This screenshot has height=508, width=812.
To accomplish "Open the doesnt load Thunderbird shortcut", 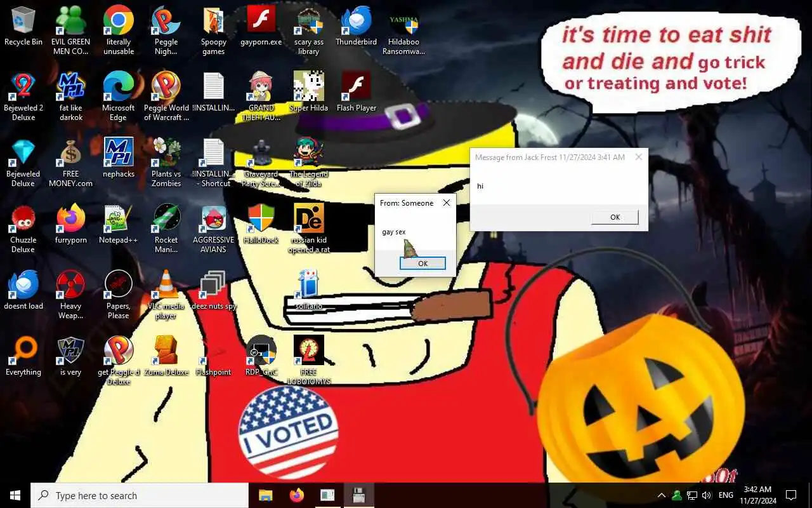I will pos(23,291).
